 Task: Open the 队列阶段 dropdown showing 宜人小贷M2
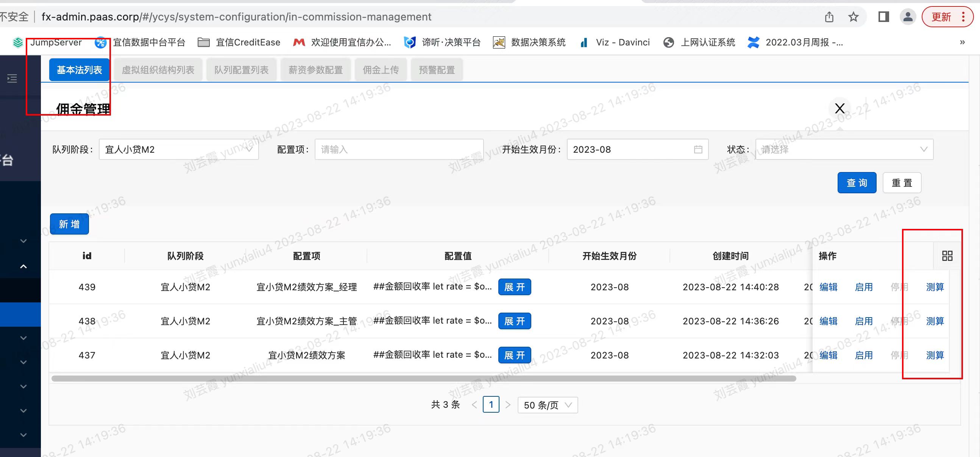179,149
